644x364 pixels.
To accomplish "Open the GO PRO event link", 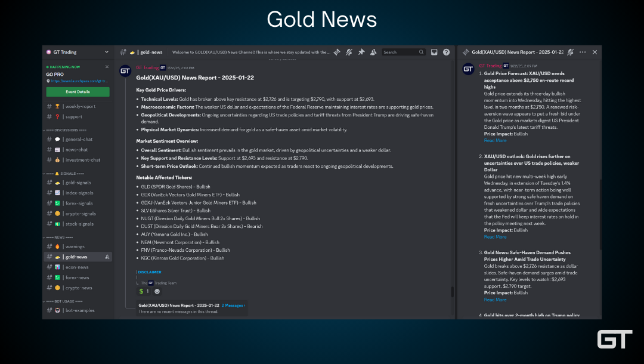I will click(x=79, y=81).
